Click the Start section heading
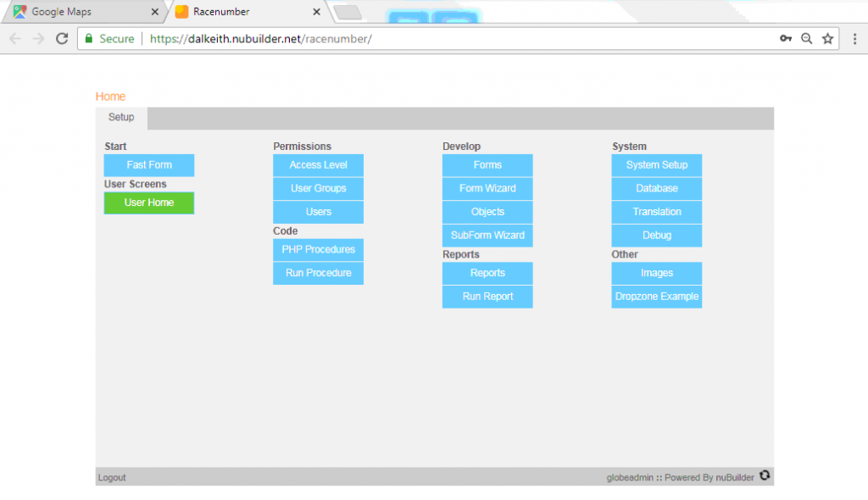Image resolution: width=868 pixels, height=500 pixels. [115, 146]
